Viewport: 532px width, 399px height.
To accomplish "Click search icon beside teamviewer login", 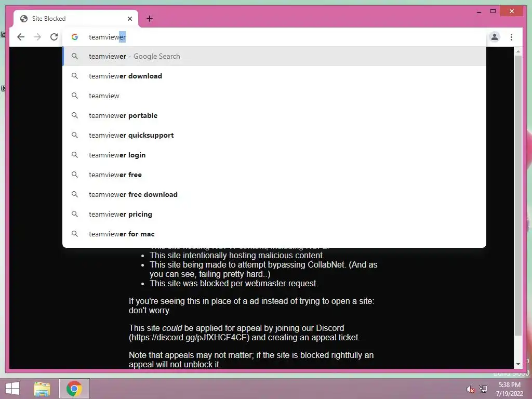I will (x=75, y=155).
